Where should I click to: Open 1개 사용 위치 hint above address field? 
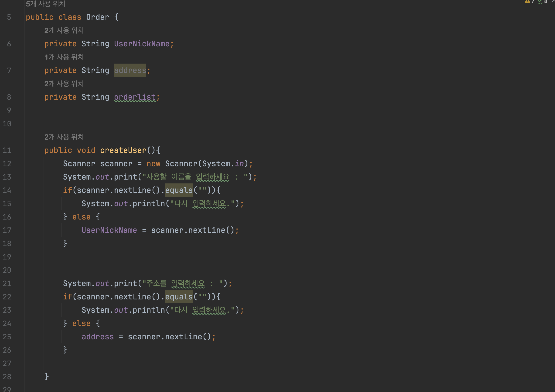(x=64, y=57)
